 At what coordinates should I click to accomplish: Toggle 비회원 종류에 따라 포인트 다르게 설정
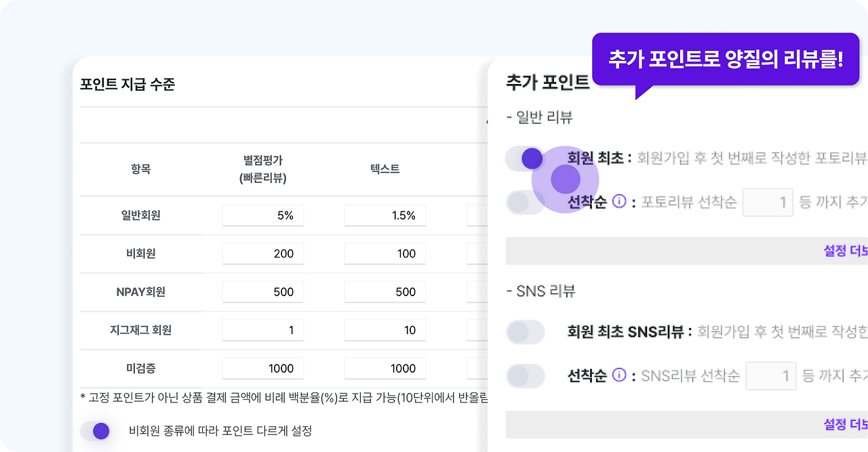[94, 431]
